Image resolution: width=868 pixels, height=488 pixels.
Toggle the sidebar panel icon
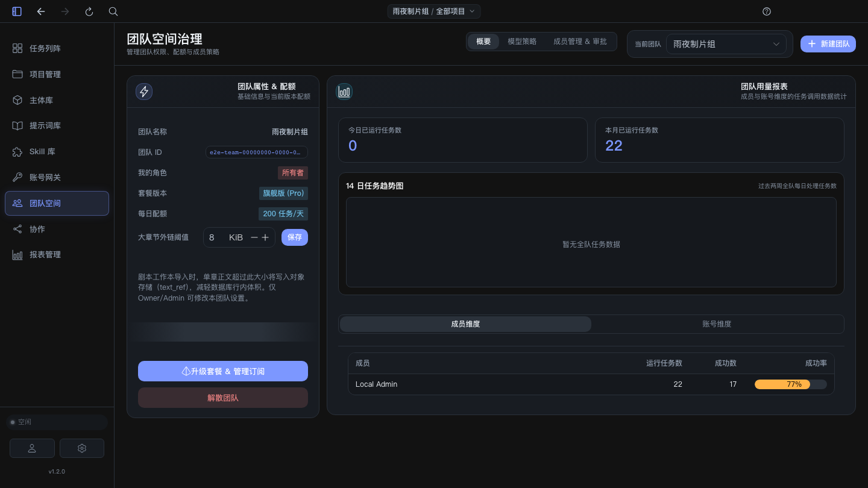(x=17, y=11)
